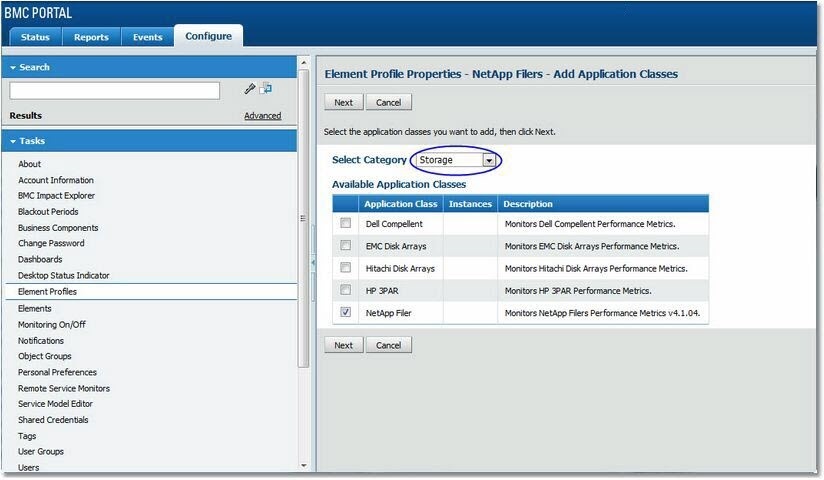
Task: Click 'Monitors HP 3PAR Performance Metrics.' description
Action: (578, 291)
